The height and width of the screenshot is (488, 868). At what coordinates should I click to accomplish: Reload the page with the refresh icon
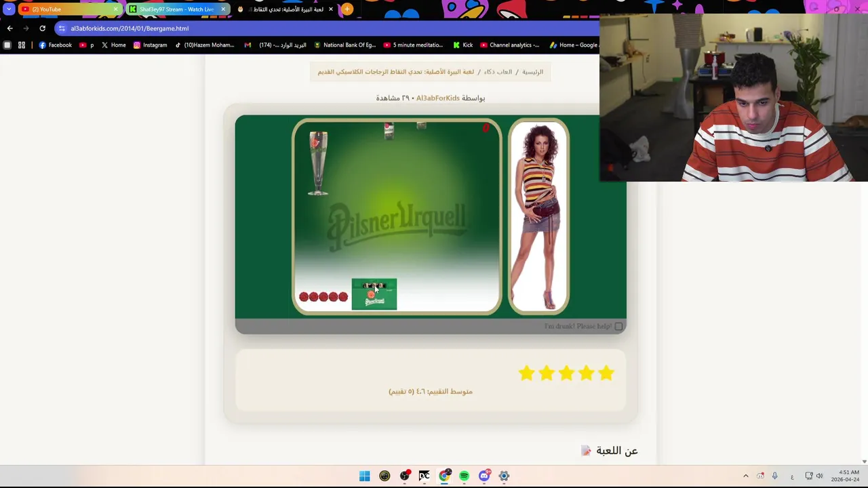[42, 28]
